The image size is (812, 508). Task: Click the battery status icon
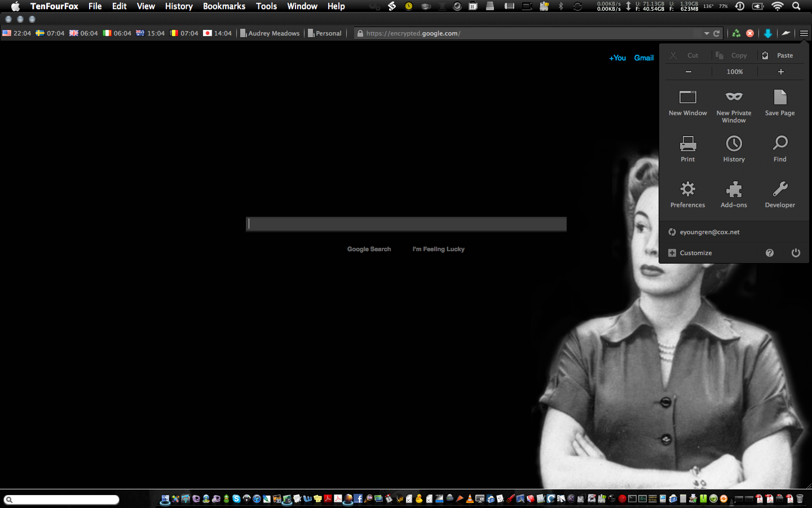tap(758, 6)
